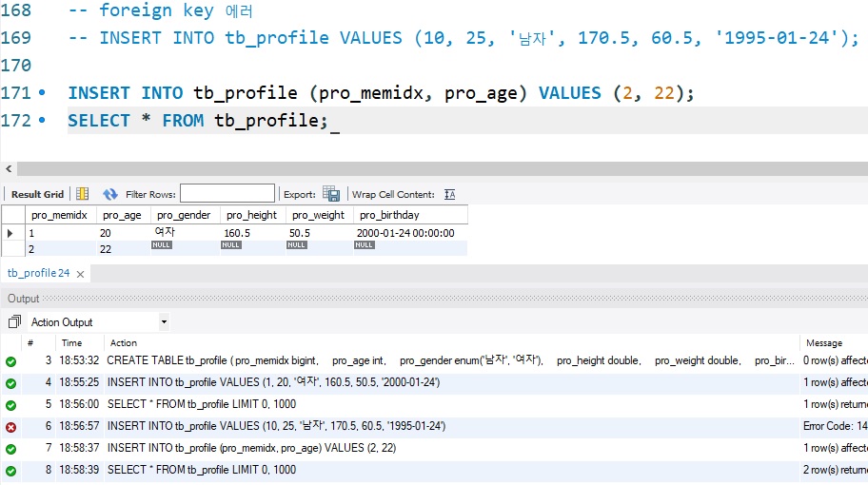The width and height of the screenshot is (868, 485).
Task: Place cursor in 'SELECT * FROM tb_profile;' line
Action: click(198, 120)
